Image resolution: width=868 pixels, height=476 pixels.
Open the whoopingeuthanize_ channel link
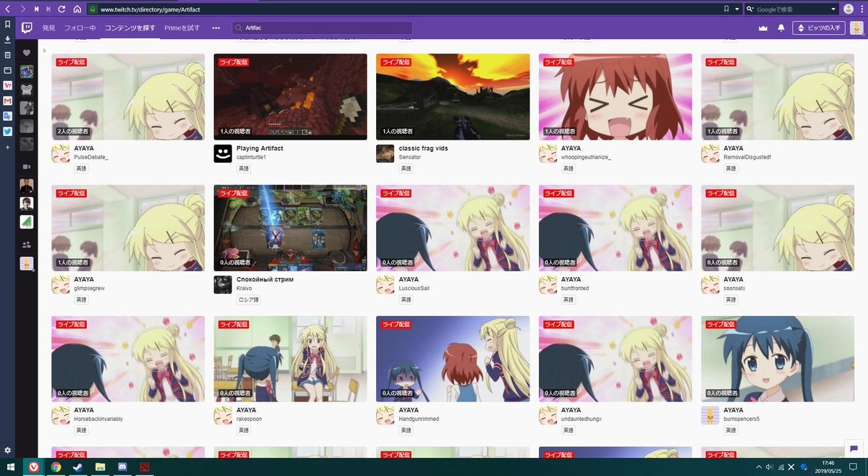[x=586, y=158]
